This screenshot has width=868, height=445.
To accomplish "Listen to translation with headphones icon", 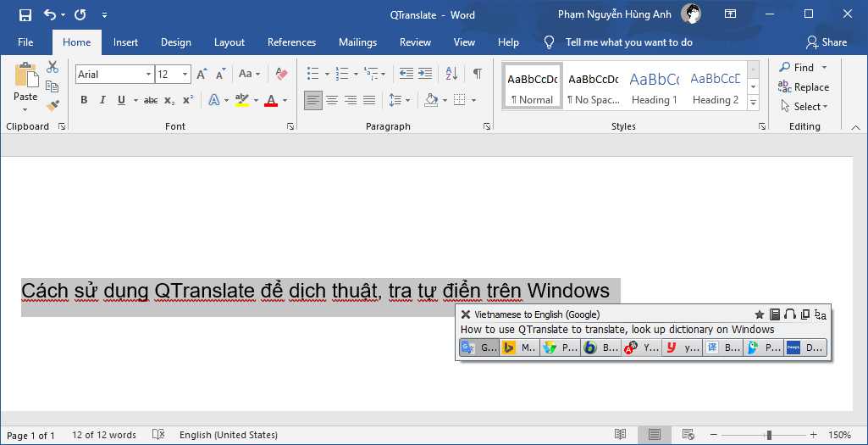I will [x=790, y=314].
